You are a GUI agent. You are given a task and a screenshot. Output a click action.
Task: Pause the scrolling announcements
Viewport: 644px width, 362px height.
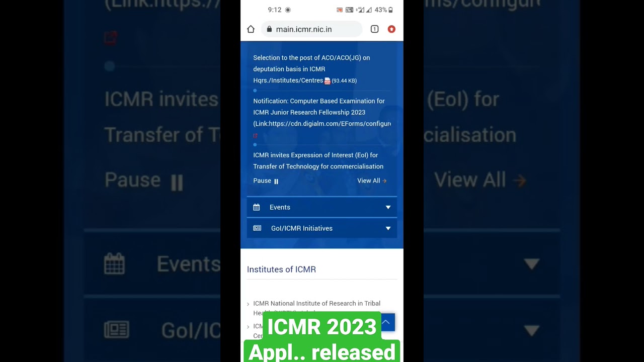tap(266, 181)
